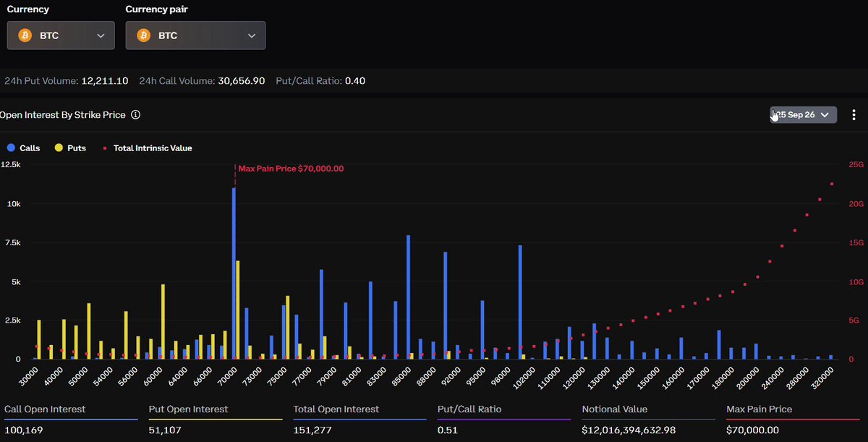
Task: Click the bottom Max Pain Price value $70,000.00
Action: coord(753,430)
